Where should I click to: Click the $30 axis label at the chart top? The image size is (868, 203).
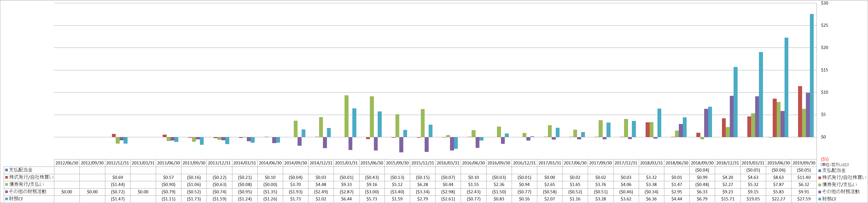coord(824,3)
